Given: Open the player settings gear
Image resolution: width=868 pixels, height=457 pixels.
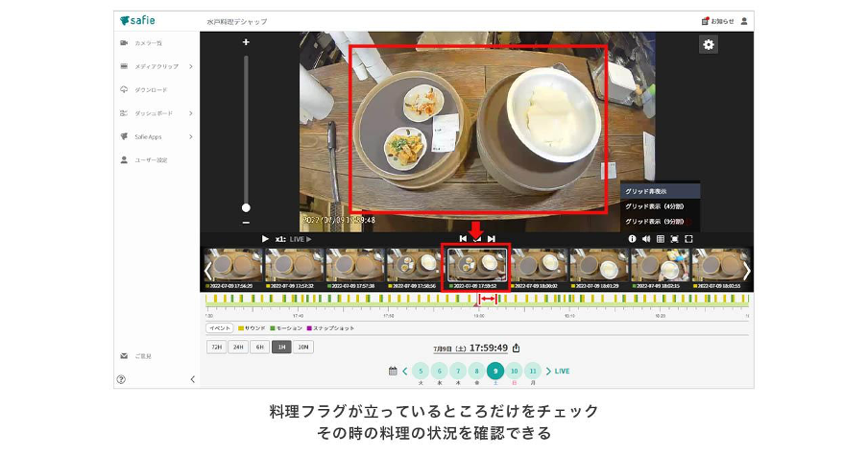Looking at the screenshot, I should pos(709,45).
